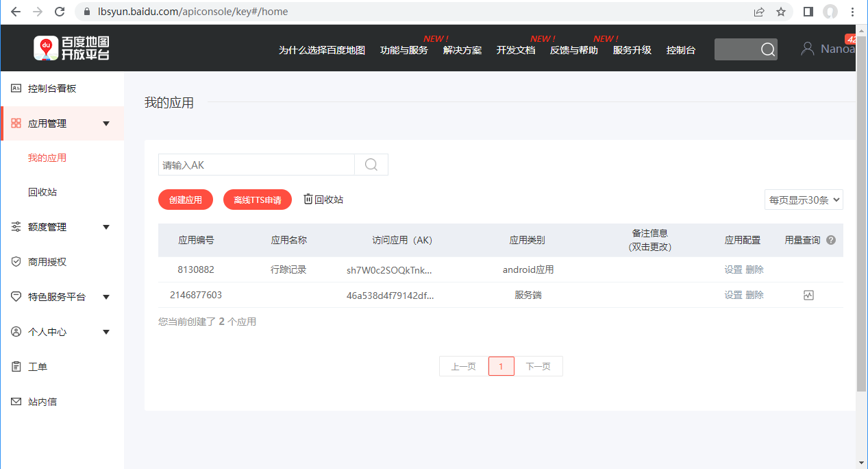Screen dimensions: 868x469
Task: Click the 站内信 envelope icon
Action: click(16, 402)
